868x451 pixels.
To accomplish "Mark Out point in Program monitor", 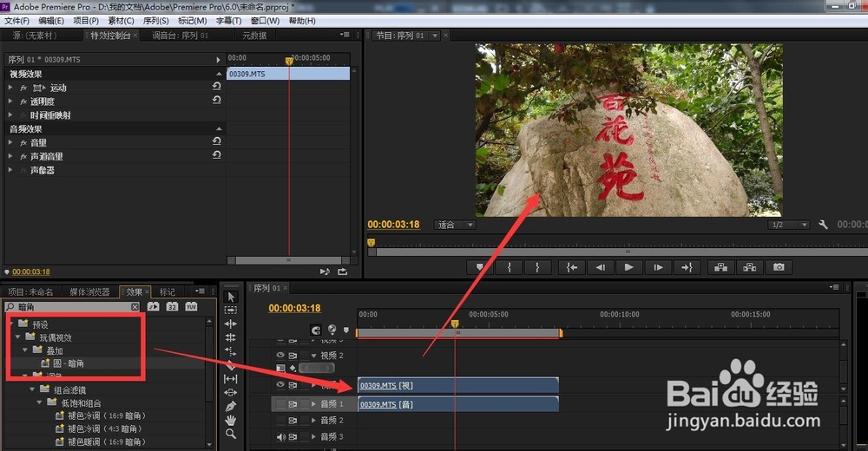I will [x=537, y=267].
